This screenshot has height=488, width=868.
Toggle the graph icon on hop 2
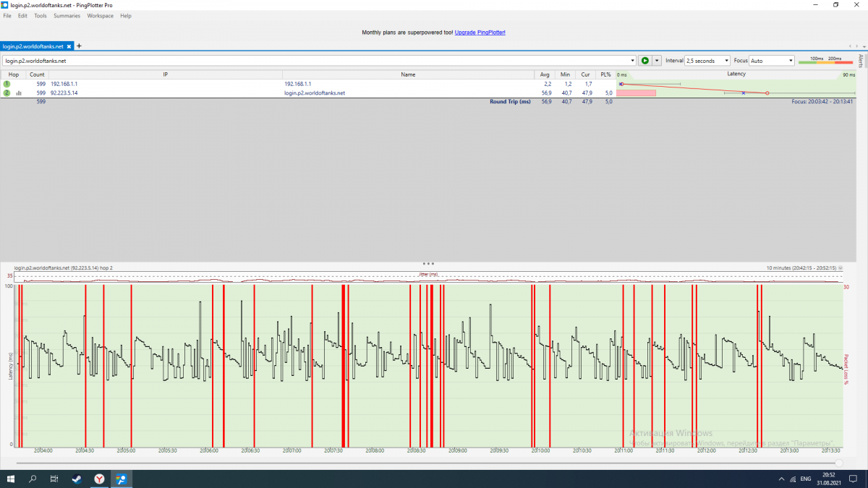tap(19, 93)
